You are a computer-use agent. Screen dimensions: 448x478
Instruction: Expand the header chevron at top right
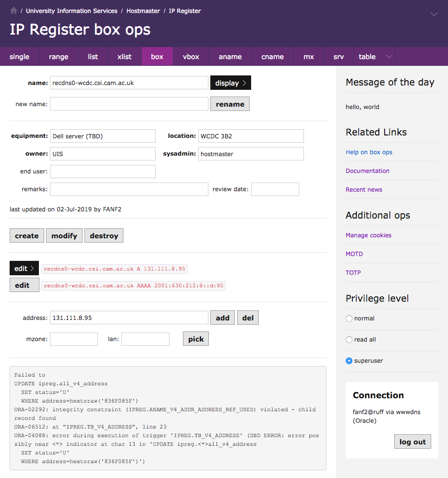click(434, 14)
